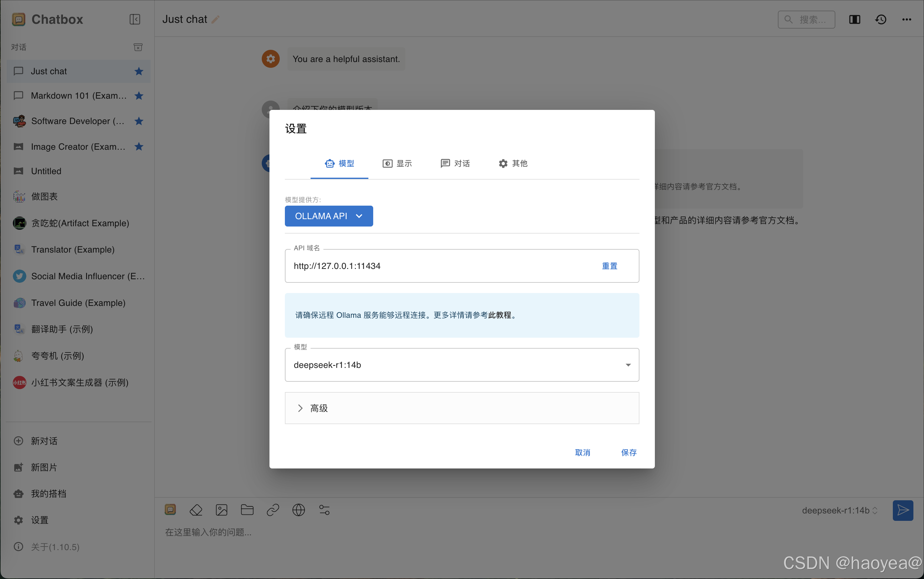This screenshot has width=924, height=579.
Task: Switch to the 显示 settings tab
Action: (x=397, y=164)
